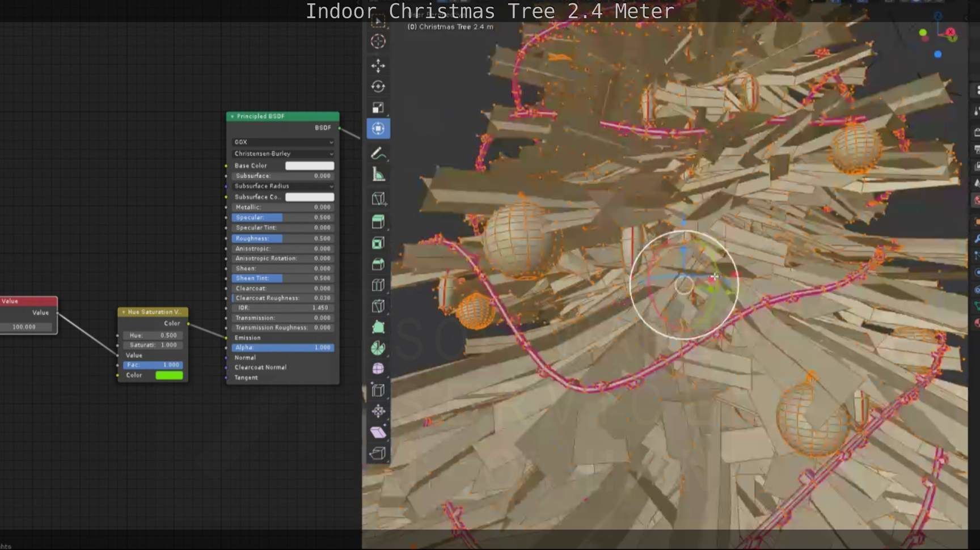Click the blue Z axis gizmo dot
980x550 pixels.
click(x=938, y=54)
